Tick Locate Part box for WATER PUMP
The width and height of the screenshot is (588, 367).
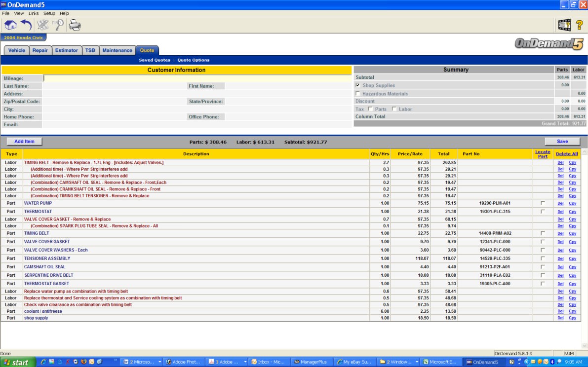pyautogui.click(x=543, y=203)
